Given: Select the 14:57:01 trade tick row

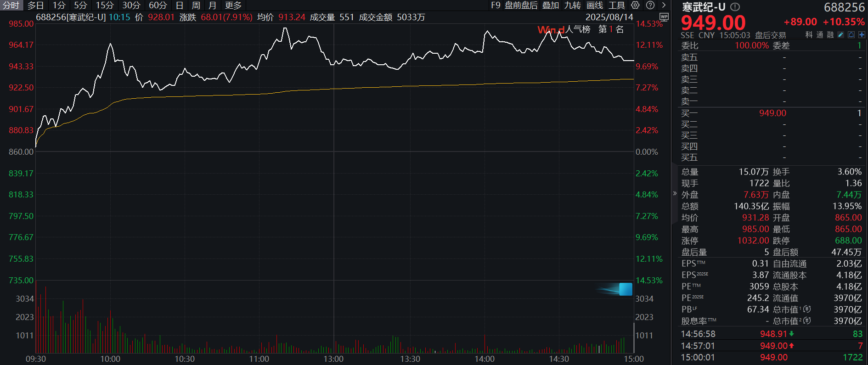Looking at the screenshot, I should 771,346.
